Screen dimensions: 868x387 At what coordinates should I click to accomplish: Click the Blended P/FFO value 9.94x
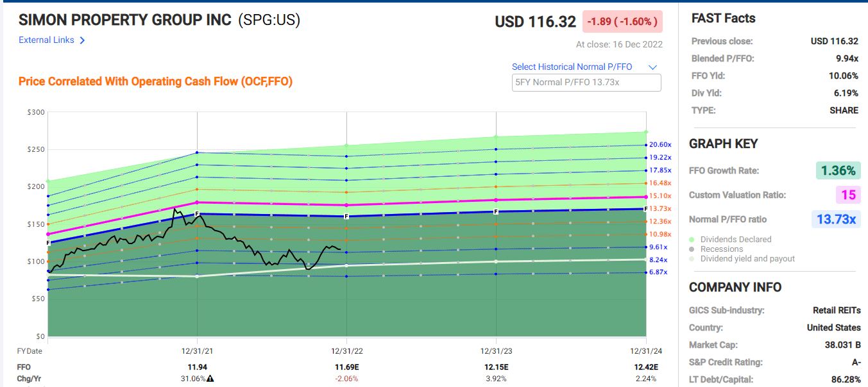click(847, 58)
